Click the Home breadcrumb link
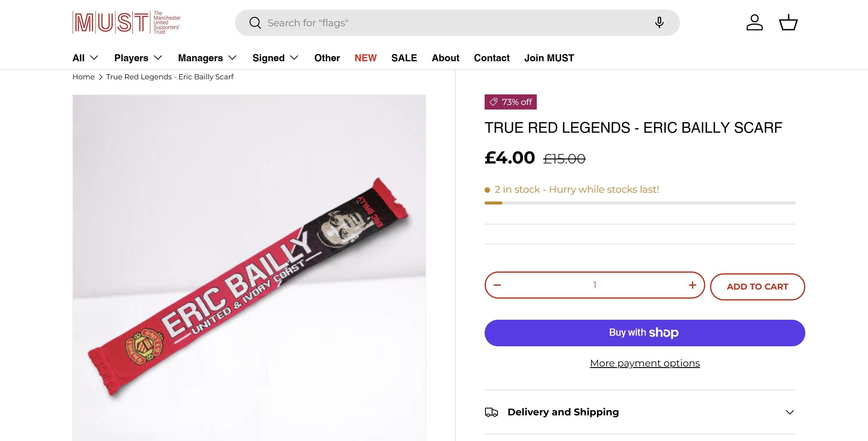 click(x=83, y=77)
